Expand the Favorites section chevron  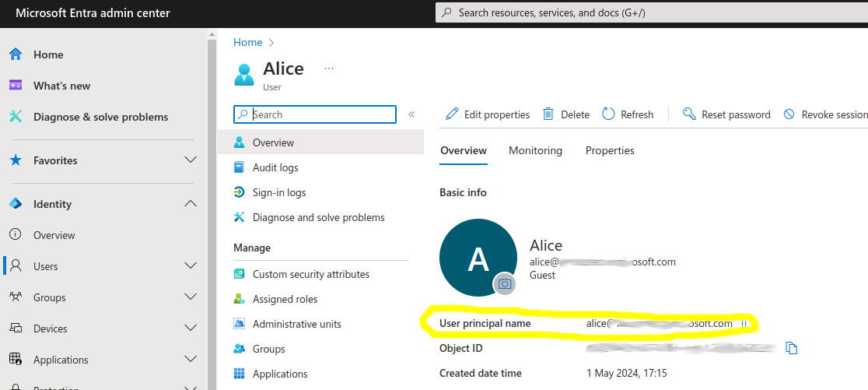point(191,160)
